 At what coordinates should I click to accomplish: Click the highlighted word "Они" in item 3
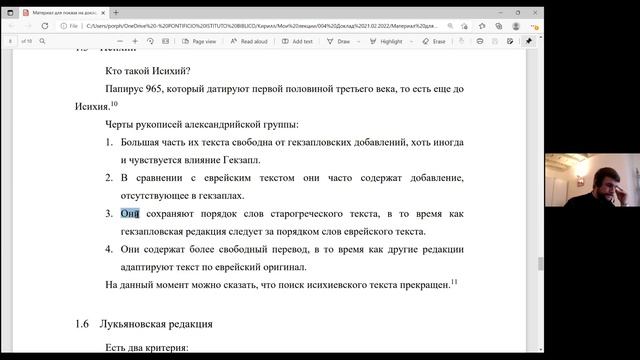[x=130, y=213]
